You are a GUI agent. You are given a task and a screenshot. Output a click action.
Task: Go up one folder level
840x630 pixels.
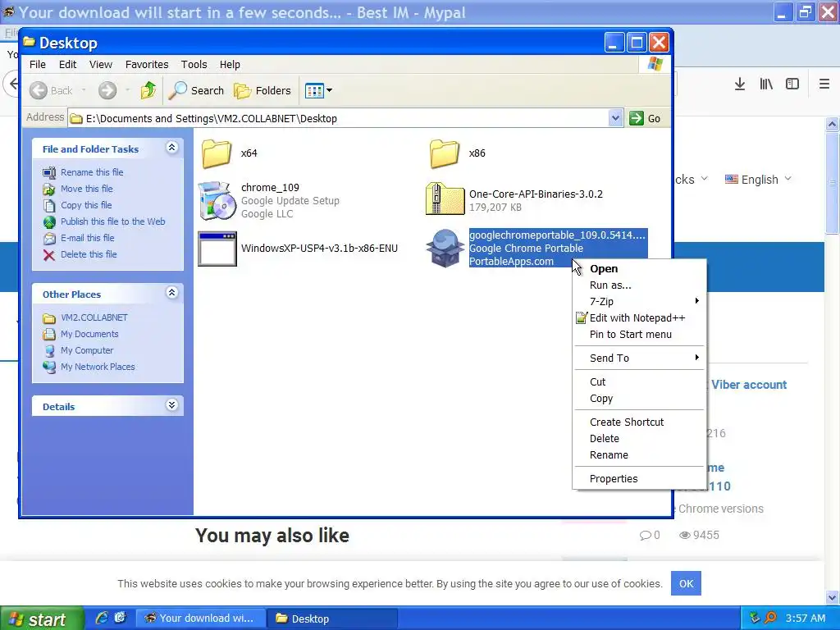pyautogui.click(x=148, y=90)
